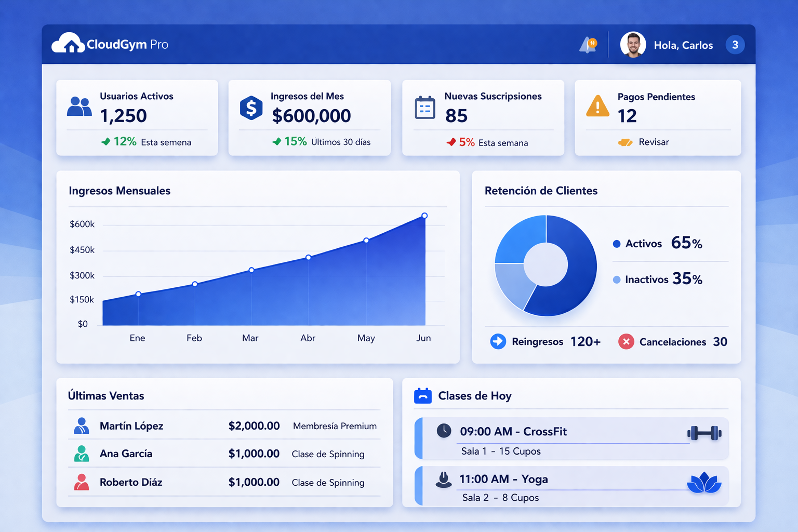Click the dumbbell icon on CrossFit class
This screenshot has height=532, width=798.
point(704,433)
